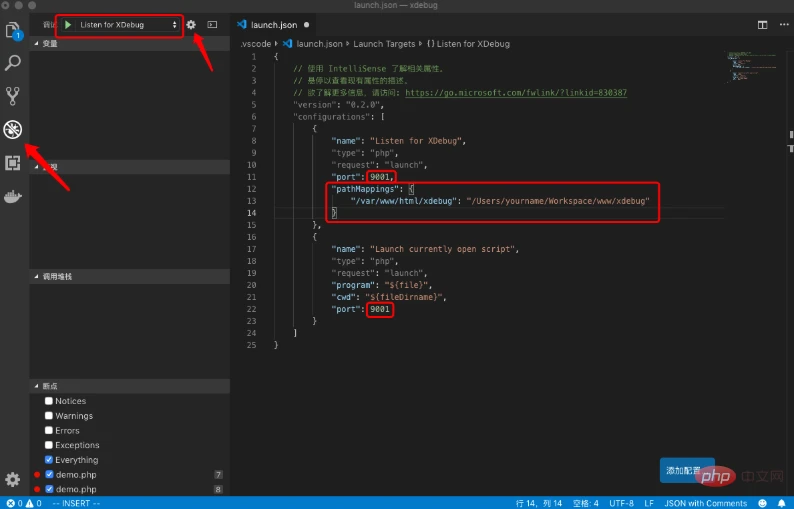Change language mode JSON with Comments
Image resolution: width=794 pixels, height=509 pixels.
tap(705, 503)
